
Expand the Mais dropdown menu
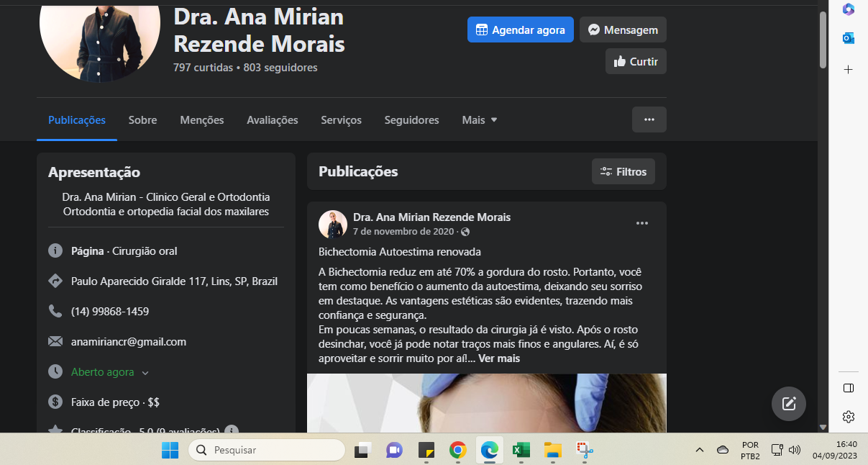480,120
